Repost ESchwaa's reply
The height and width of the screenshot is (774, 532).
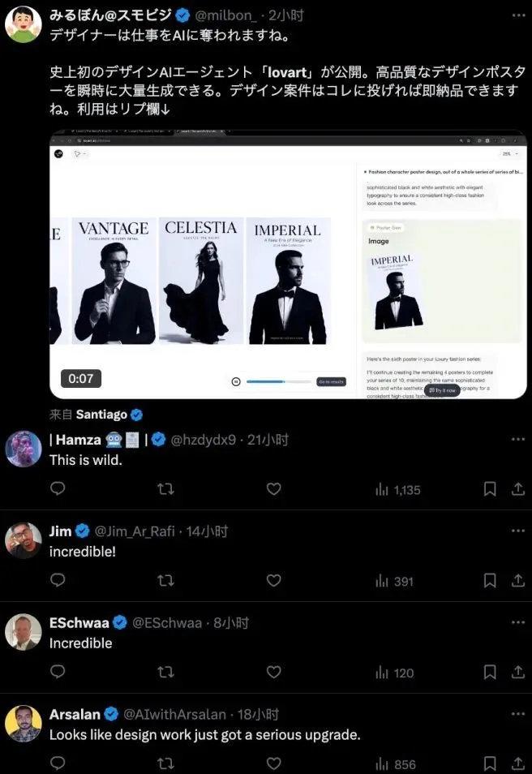[165, 672]
